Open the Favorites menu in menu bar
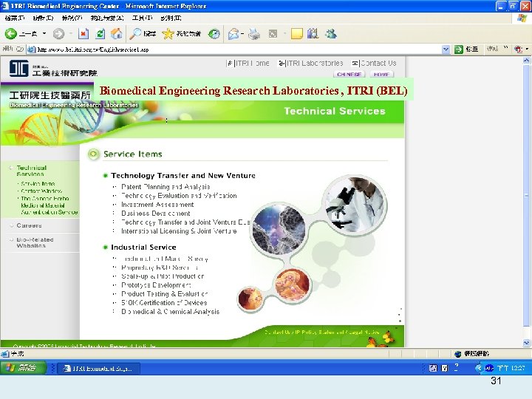532x399 pixels. [x=107, y=18]
